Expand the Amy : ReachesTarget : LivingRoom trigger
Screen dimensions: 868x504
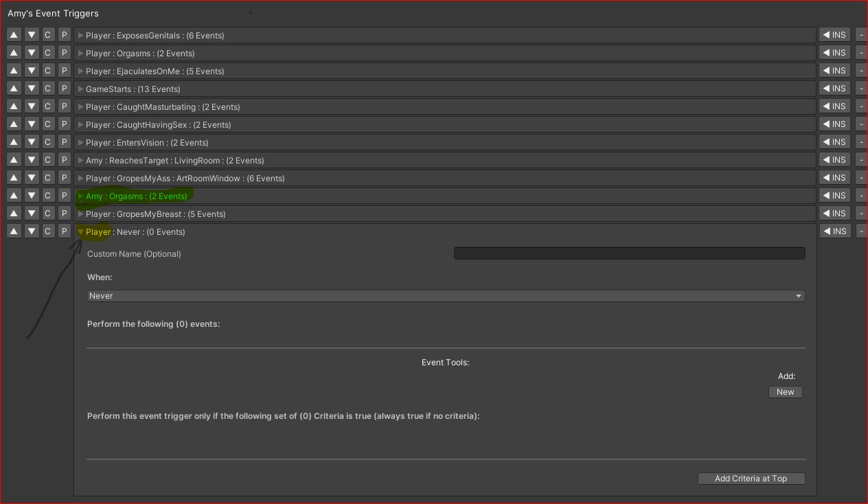(80, 160)
